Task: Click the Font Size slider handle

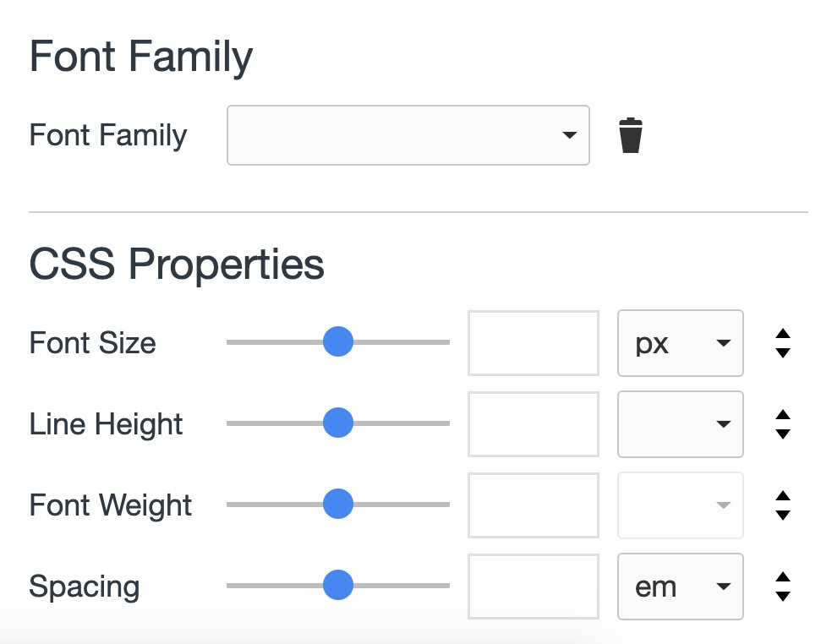Action: 338,342
